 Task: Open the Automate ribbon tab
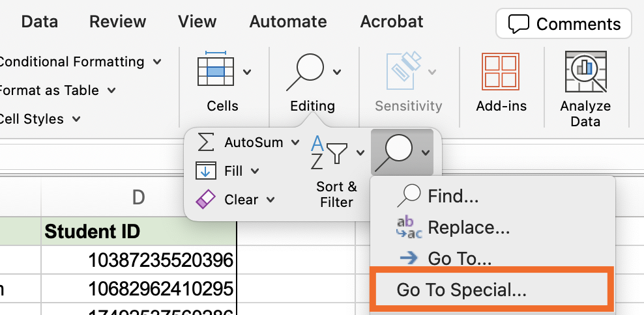tap(288, 21)
